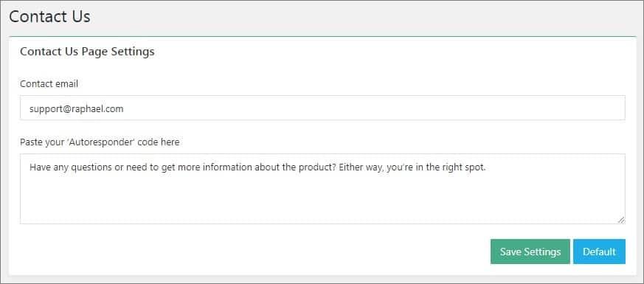This screenshot has width=644, height=284.
Task: Click the 'Paste your Autoresponder code here' label
Action: point(100,142)
